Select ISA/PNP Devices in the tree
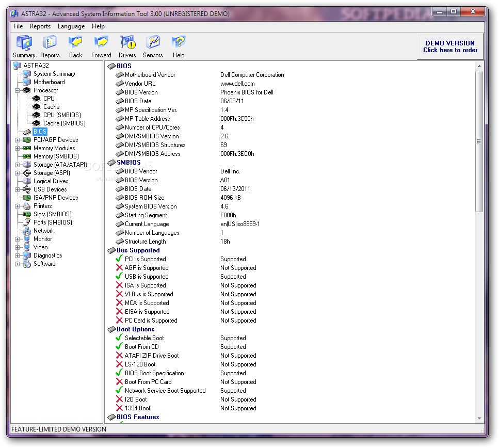 (x=56, y=198)
